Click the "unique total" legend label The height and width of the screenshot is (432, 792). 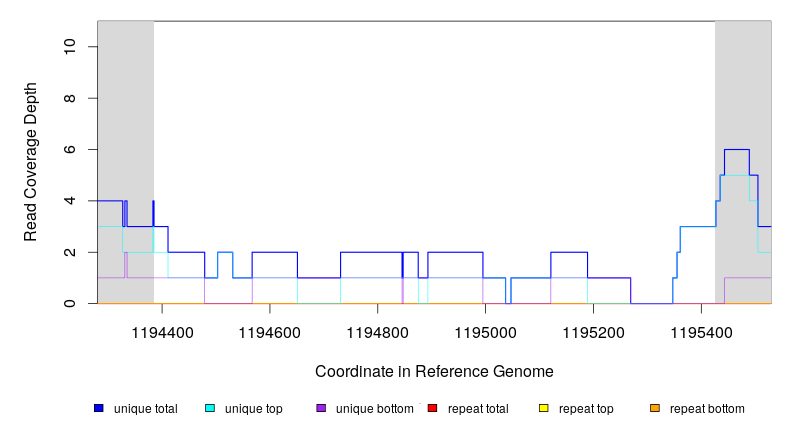coord(146,409)
